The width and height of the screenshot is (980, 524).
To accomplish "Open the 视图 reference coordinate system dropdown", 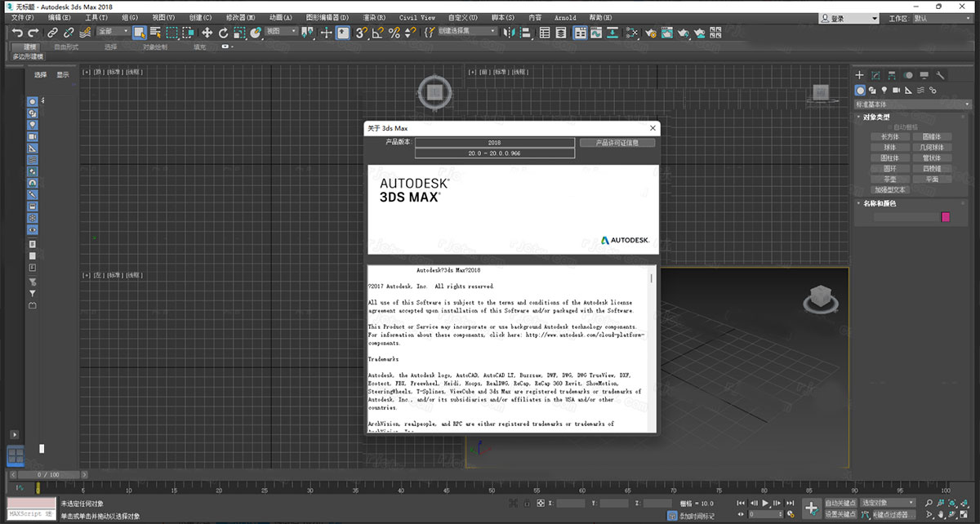I will point(279,33).
